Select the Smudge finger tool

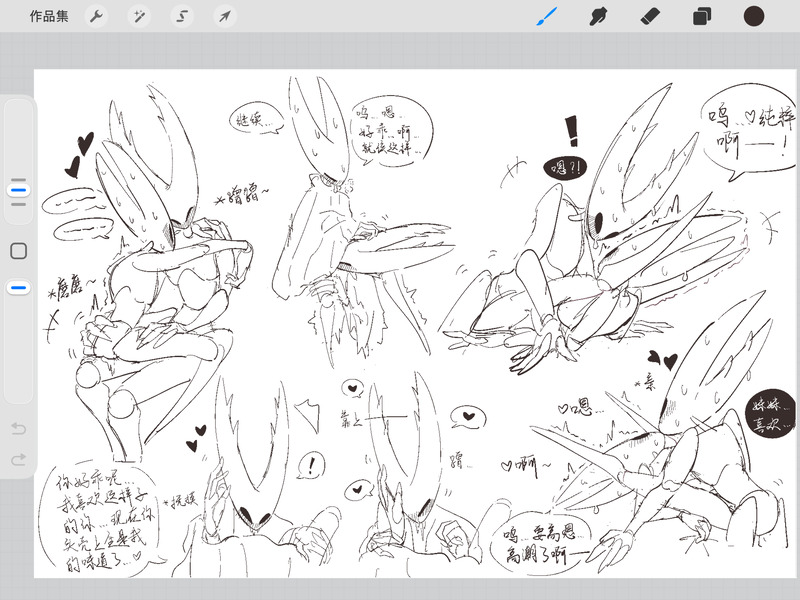[x=598, y=16]
